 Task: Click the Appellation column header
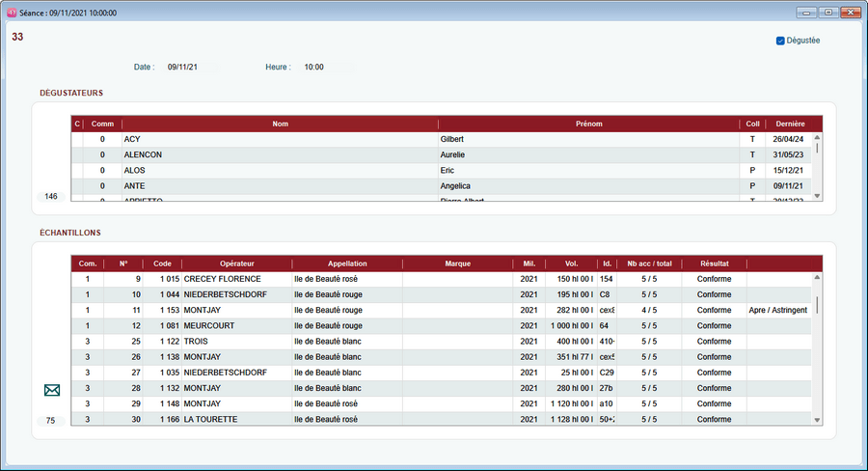coord(346,263)
